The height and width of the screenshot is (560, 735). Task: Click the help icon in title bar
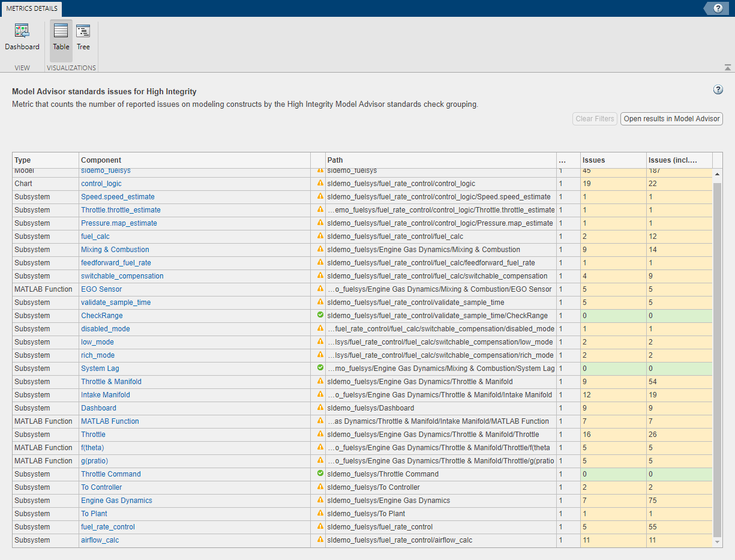pyautogui.click(x=718, y=8)
